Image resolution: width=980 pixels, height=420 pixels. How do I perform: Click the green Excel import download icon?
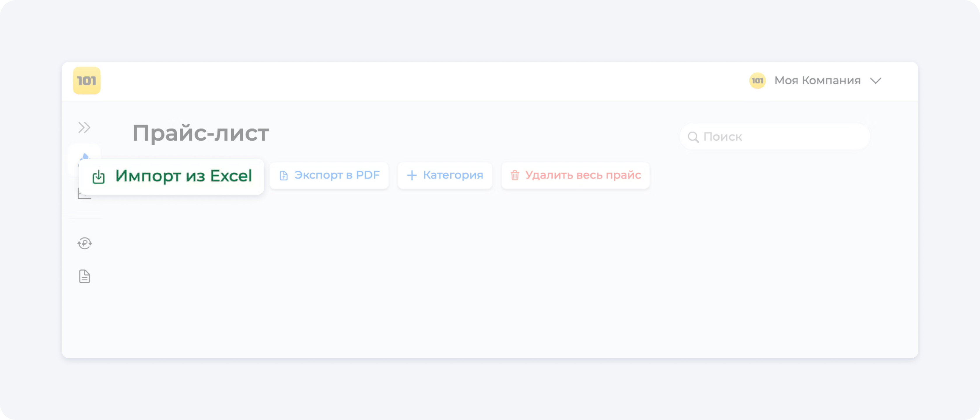[99, 176]
